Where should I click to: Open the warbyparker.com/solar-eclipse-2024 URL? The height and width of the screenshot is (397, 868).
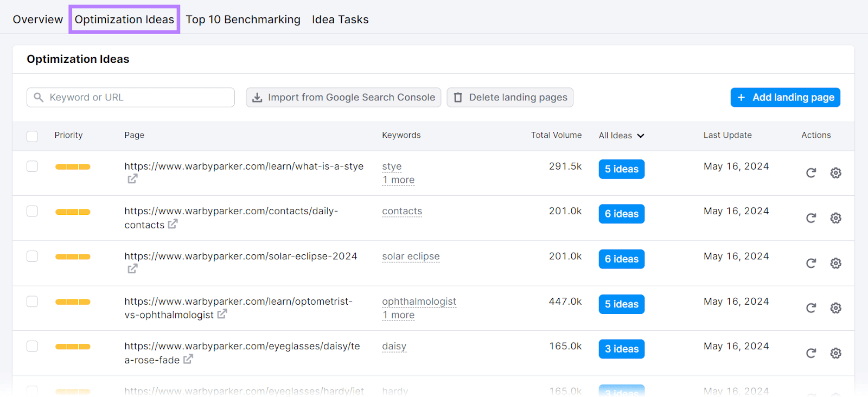[x=241, y=256]
